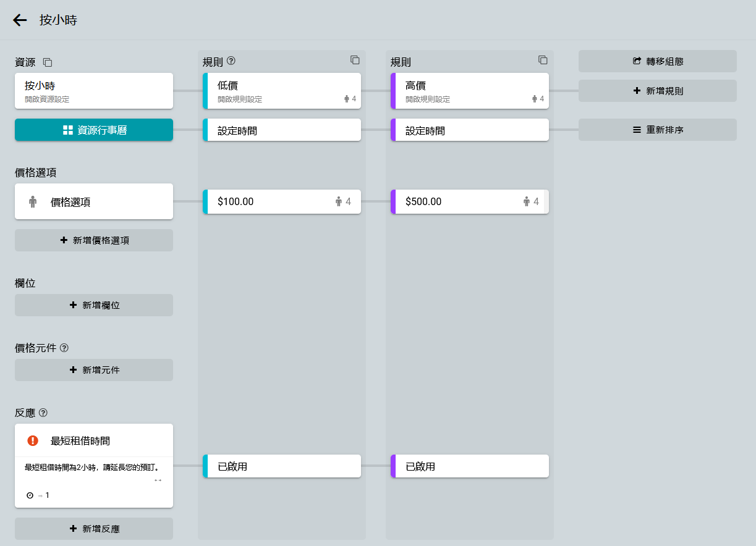The width and height of the screenshot is (756, 546).
Task: Open 按小時 resource settings card
Action: coord(94,91)
